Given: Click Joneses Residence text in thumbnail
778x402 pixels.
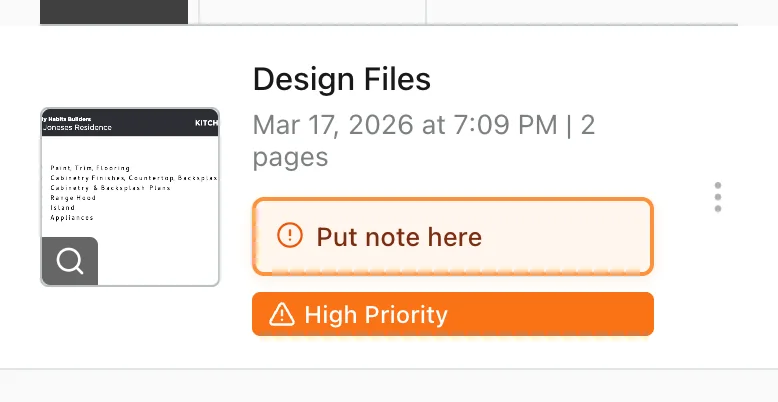Looking at the screenshot, I should coord(78,129).
